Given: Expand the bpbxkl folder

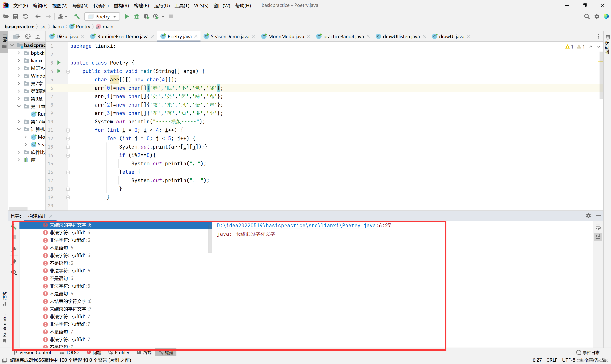Looking at the screenshot, I should 19,53.
